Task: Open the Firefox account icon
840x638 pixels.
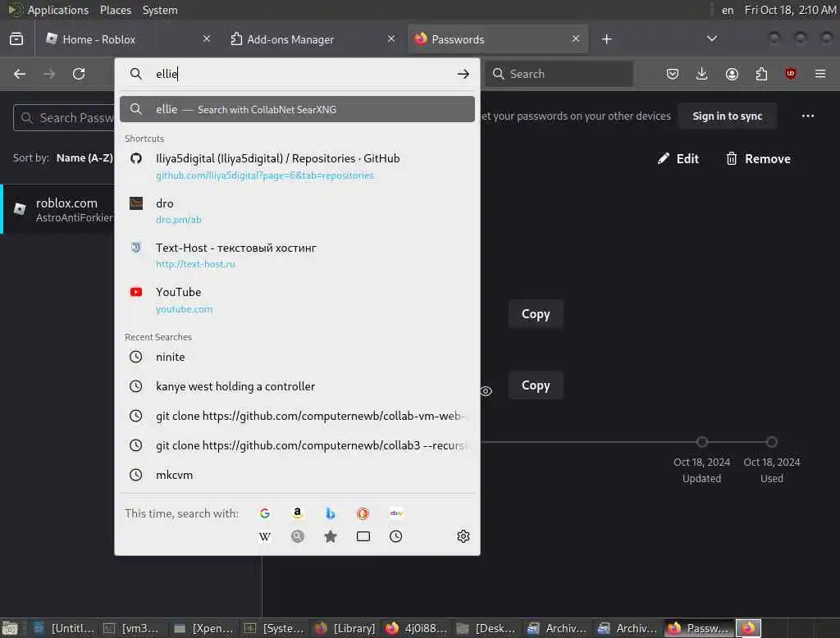Action: (732, 74)
